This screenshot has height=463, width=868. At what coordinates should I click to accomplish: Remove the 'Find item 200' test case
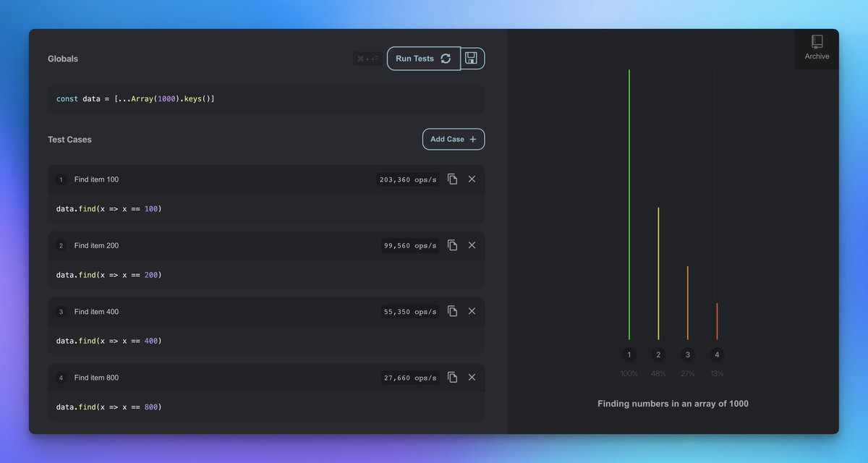(472, 245)
